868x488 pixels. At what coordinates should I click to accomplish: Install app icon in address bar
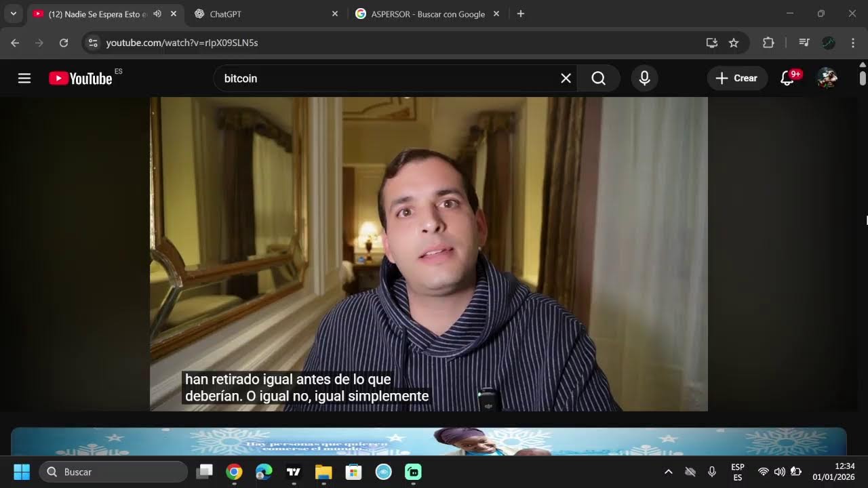point(711,43)
